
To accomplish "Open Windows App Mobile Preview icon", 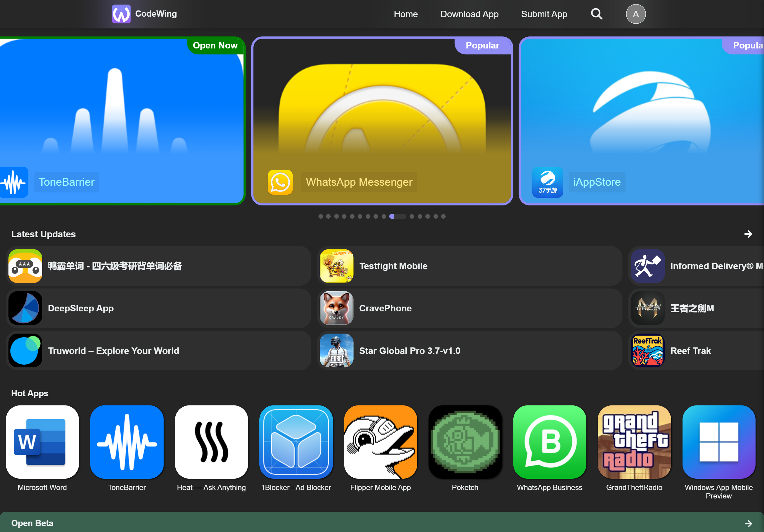I will point(718,442).
